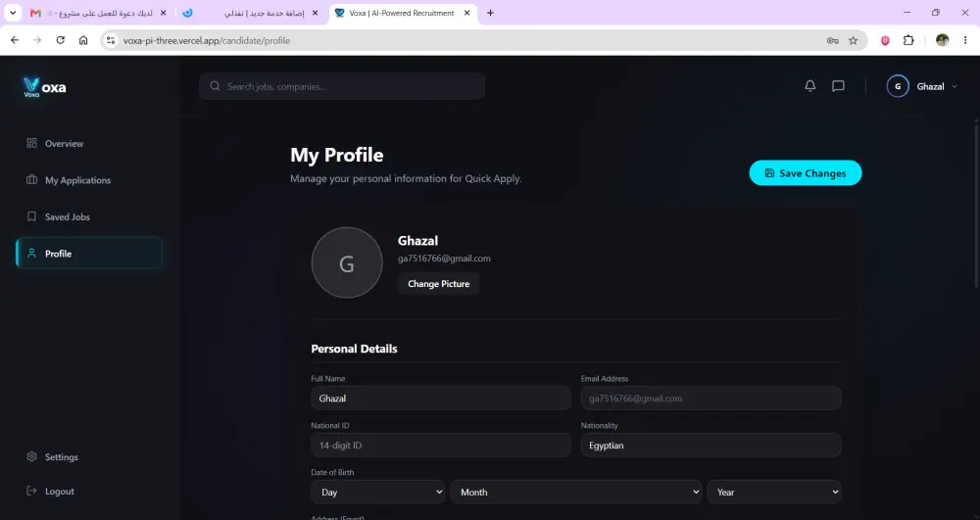Click the Settings gear icon
The width and height of the screenshot is (980, 520).
(x=32, y=456)
